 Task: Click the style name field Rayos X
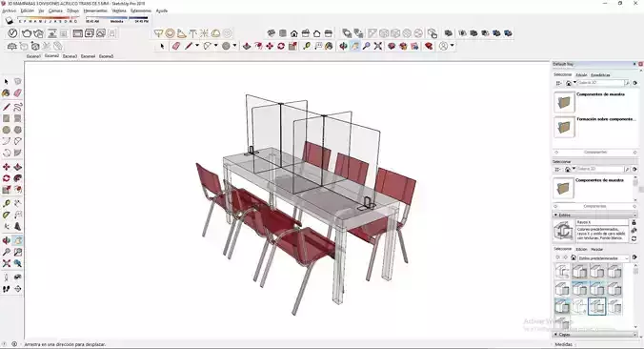coord(602,222)
